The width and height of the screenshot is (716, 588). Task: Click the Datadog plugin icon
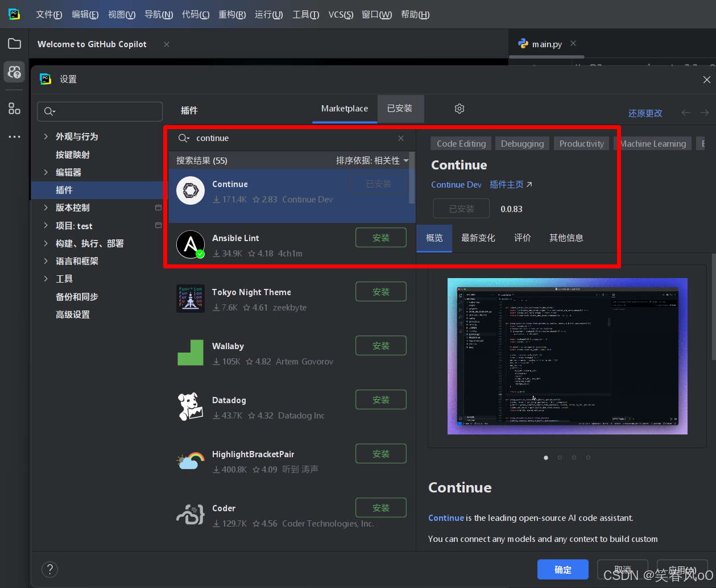[x=191, y=407]
